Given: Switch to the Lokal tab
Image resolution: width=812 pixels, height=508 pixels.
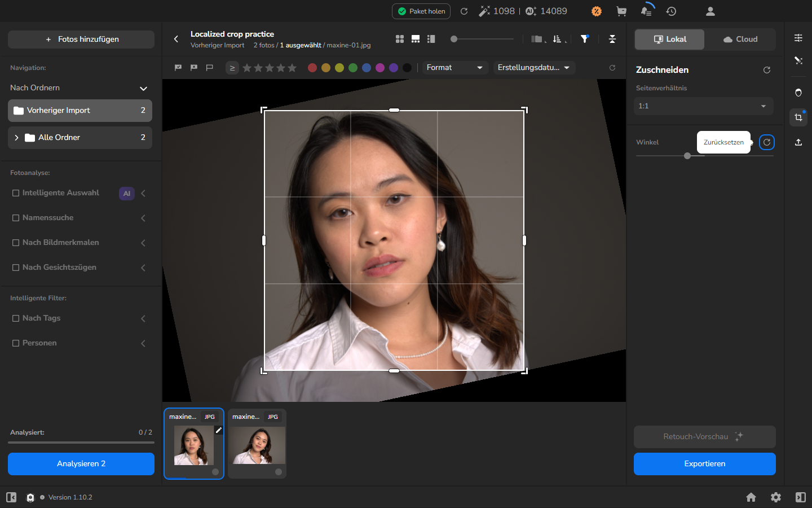Looking at the screenshot, I should [x=670, y=40].
